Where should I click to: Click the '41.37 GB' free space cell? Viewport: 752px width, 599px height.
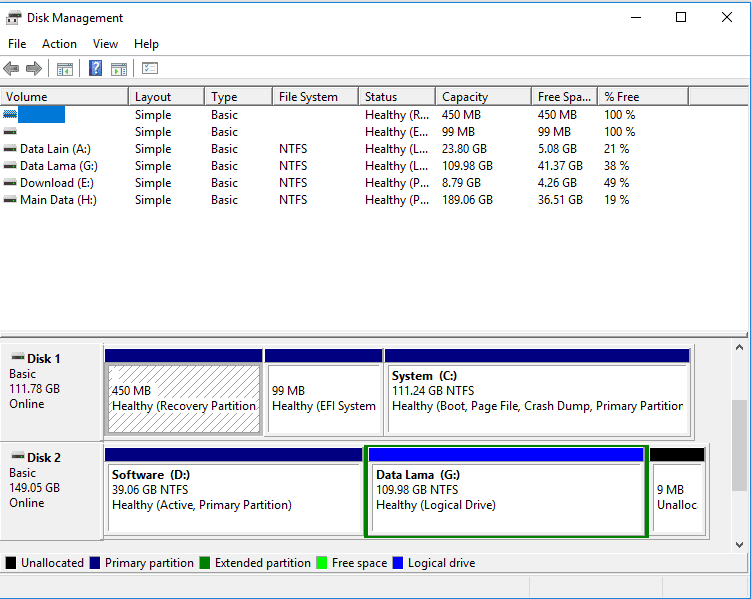coord(560,166)
